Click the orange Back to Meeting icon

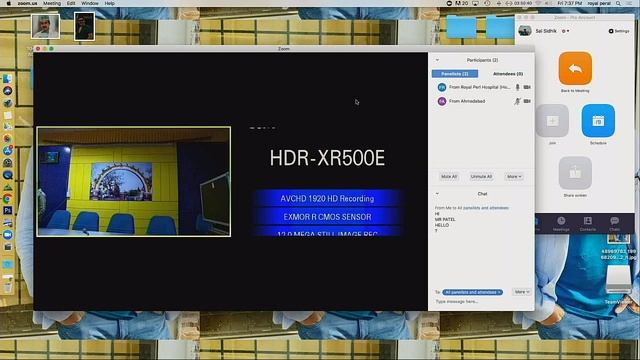pos(575,68)
